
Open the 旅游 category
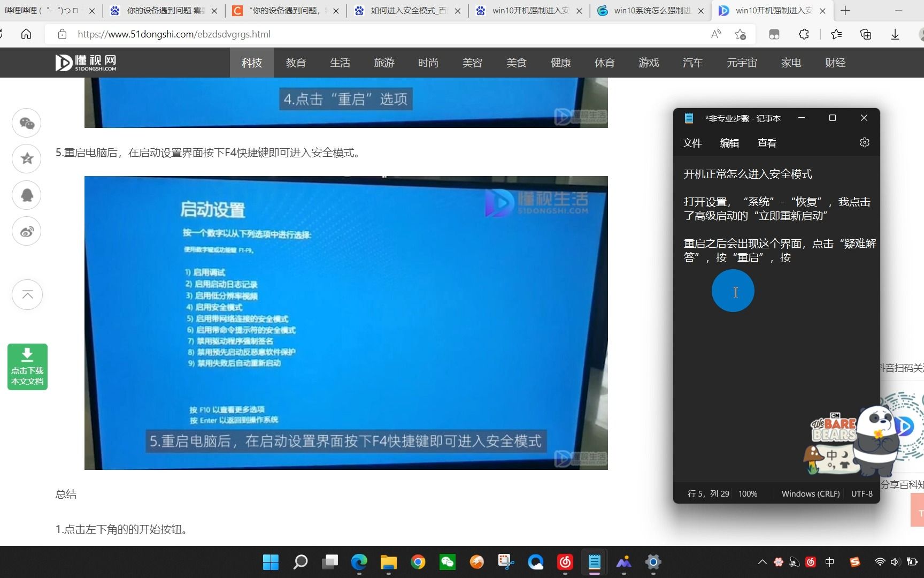coord(384,63)
